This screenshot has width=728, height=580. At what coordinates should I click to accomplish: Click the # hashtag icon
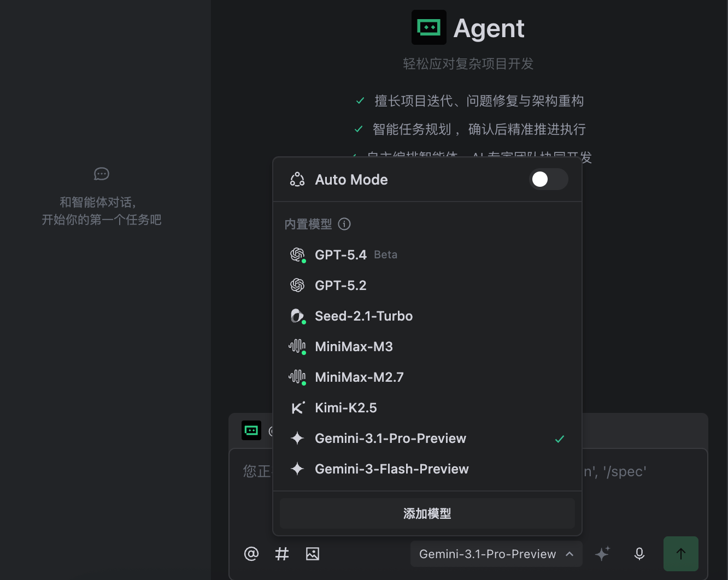(282, 554)
